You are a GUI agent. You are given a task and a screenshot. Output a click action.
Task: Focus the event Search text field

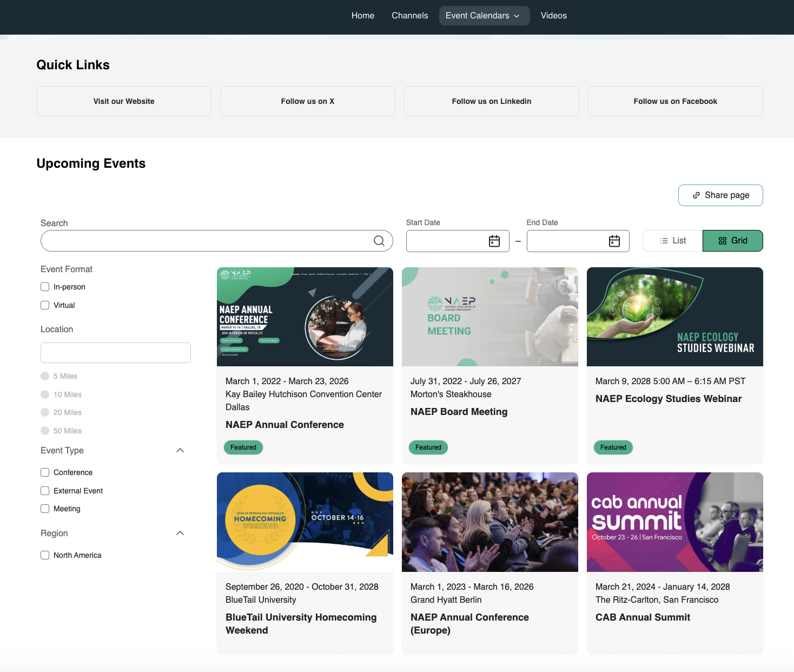217,241
